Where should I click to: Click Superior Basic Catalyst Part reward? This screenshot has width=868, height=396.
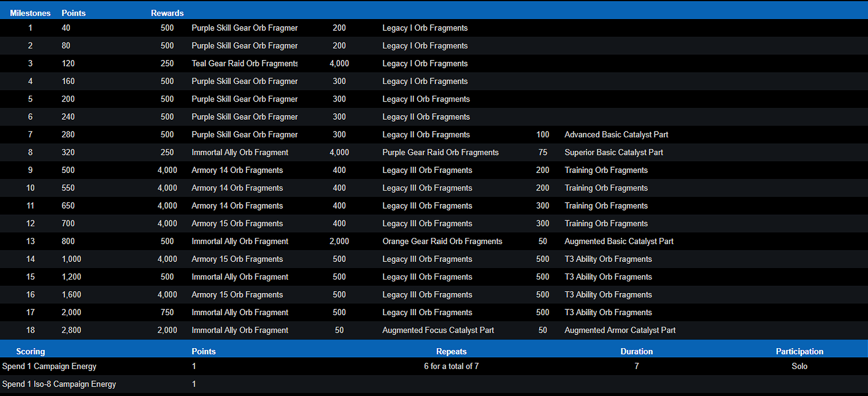[613, 153]
